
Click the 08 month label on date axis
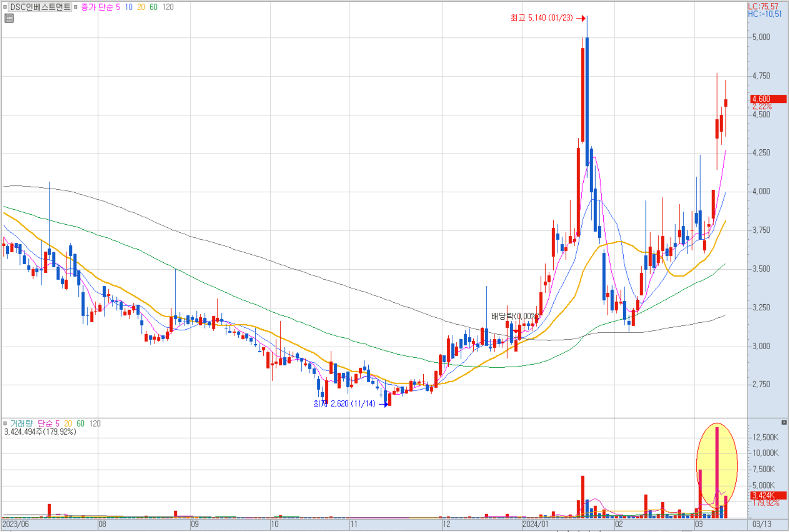coord(102,525)
